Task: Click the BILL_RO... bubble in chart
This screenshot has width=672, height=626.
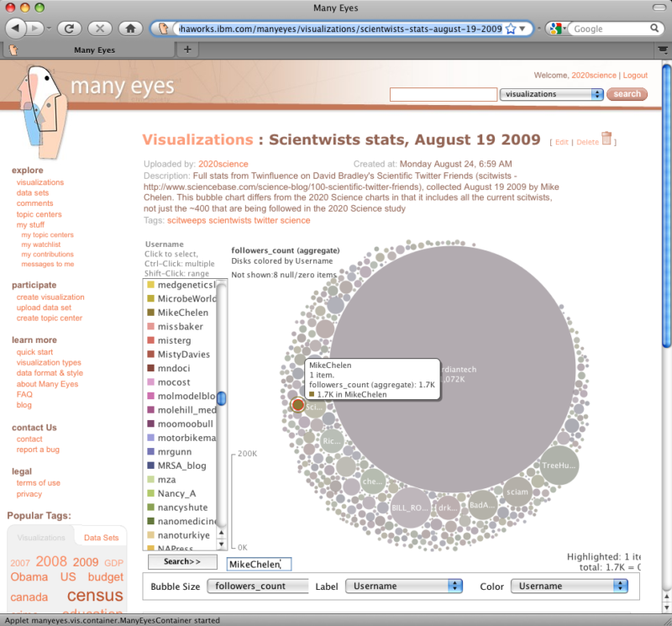Action: (x=410, y=508)
